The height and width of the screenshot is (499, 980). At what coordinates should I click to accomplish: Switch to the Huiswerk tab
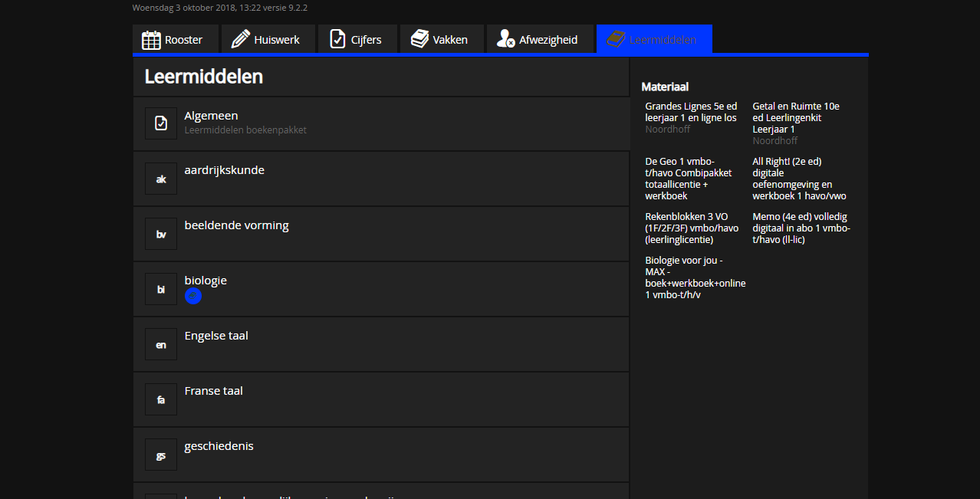point(268,39)
